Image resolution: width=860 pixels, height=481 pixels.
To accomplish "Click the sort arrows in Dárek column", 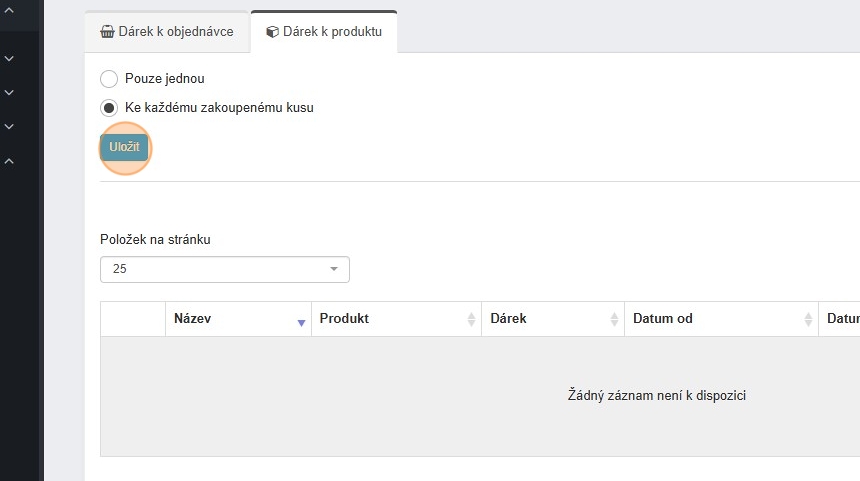I will tap(614, 319).
